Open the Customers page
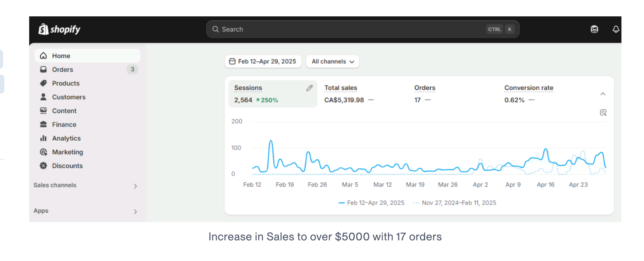Screen dimensions: 644x261 point(87,97)
